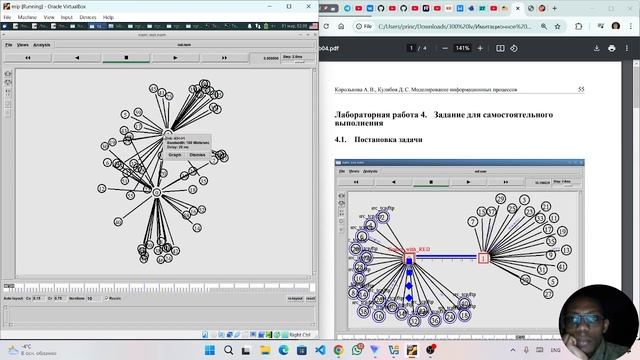Screen dimensions: 640x360
Task: Click node 12 in nam topology
Action: coord(102,189)
